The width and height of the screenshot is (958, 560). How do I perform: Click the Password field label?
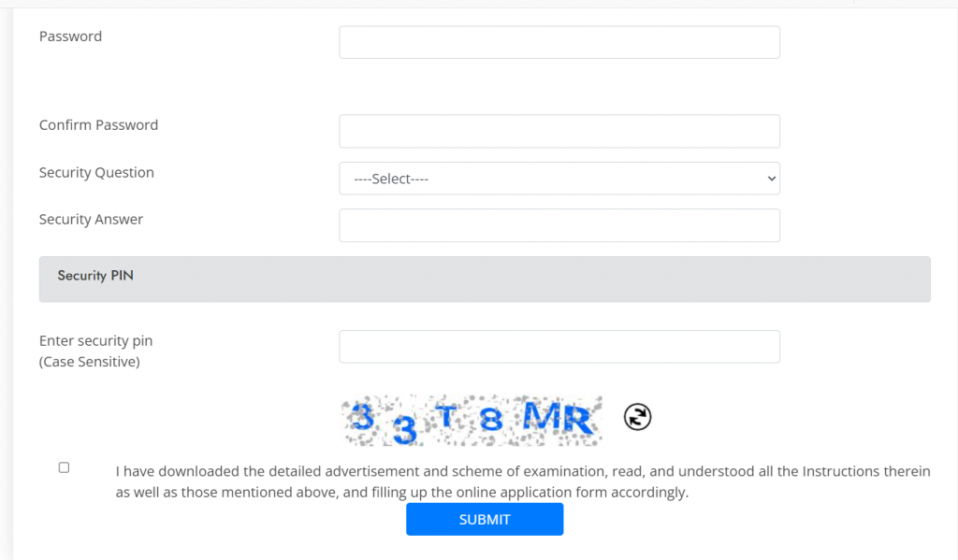pyautogui.click(x=70, y=36)
